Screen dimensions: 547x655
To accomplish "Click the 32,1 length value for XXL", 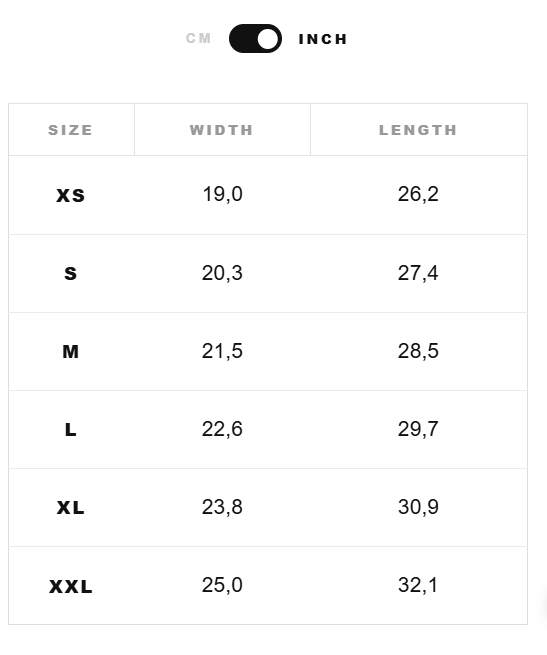I will (x=418, y=585).
